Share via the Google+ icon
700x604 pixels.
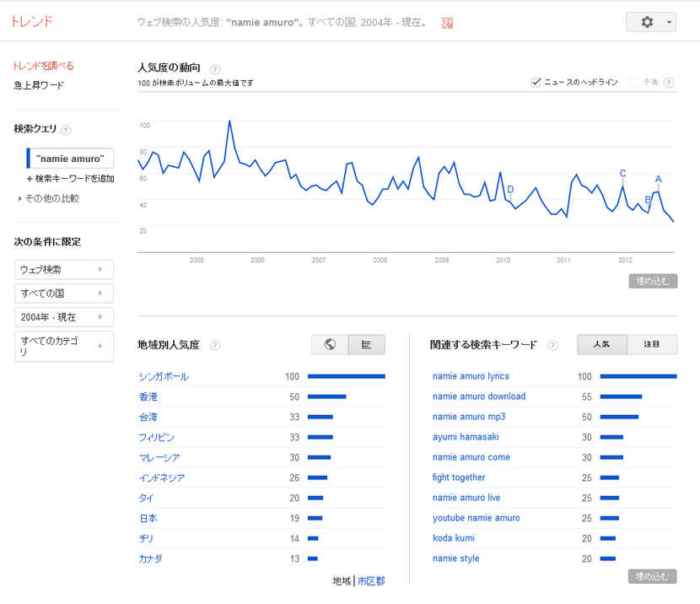point(447,23)
